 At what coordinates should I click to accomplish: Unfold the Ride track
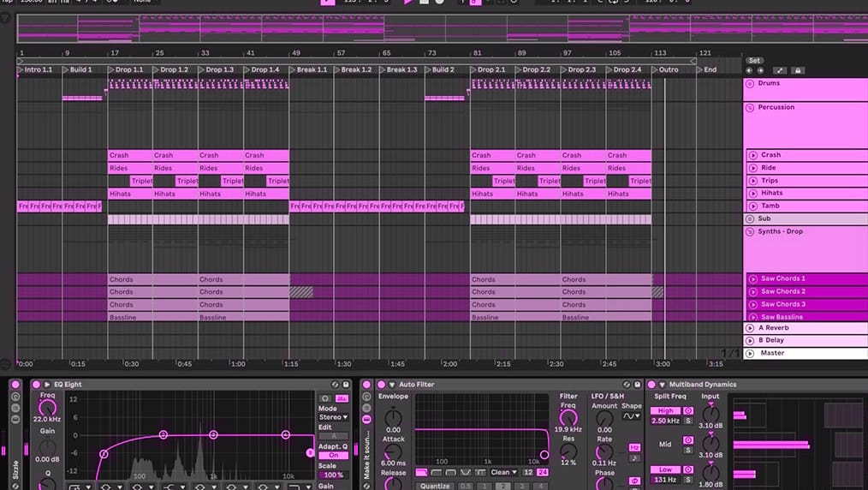click(x=752, y=168)
